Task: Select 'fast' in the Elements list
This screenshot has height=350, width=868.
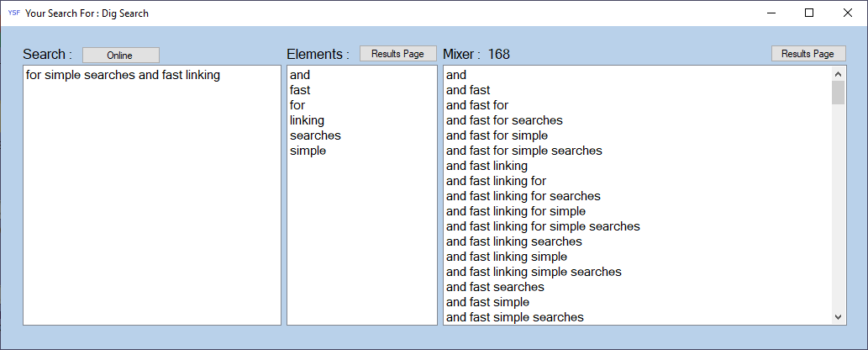Action: (x=299, y=90)
